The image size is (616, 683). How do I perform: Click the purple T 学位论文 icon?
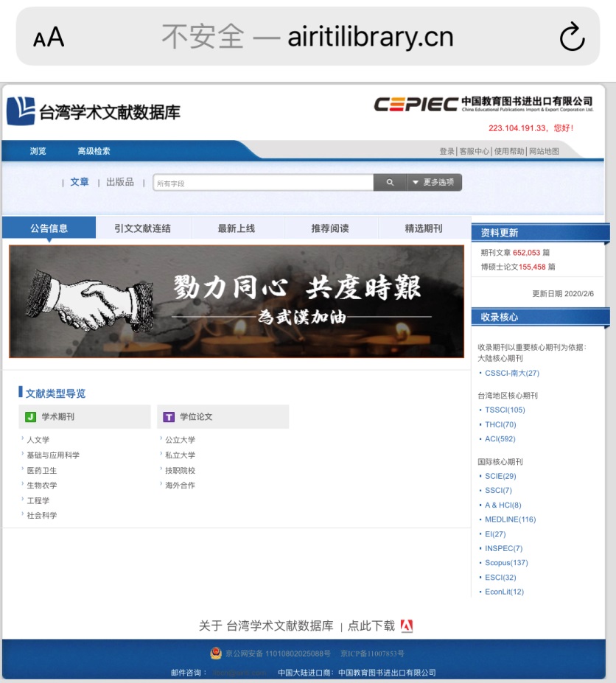click(x=169, y=417)
